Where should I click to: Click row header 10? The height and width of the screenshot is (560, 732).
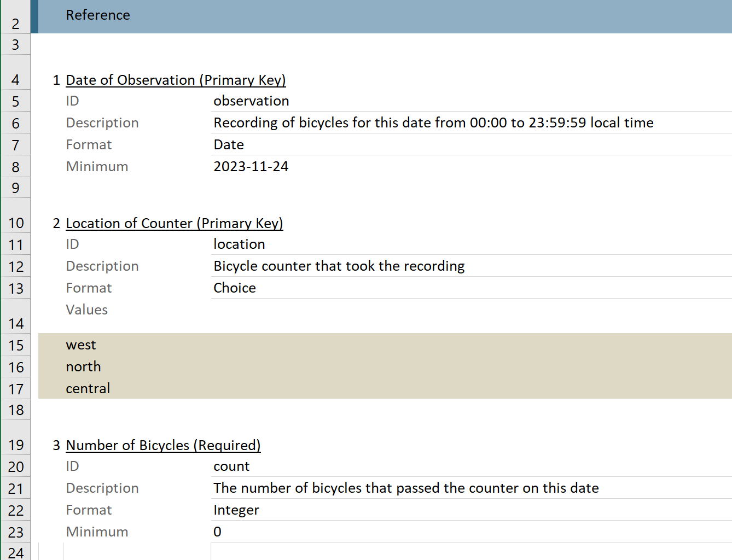click(x=15, y=223)
